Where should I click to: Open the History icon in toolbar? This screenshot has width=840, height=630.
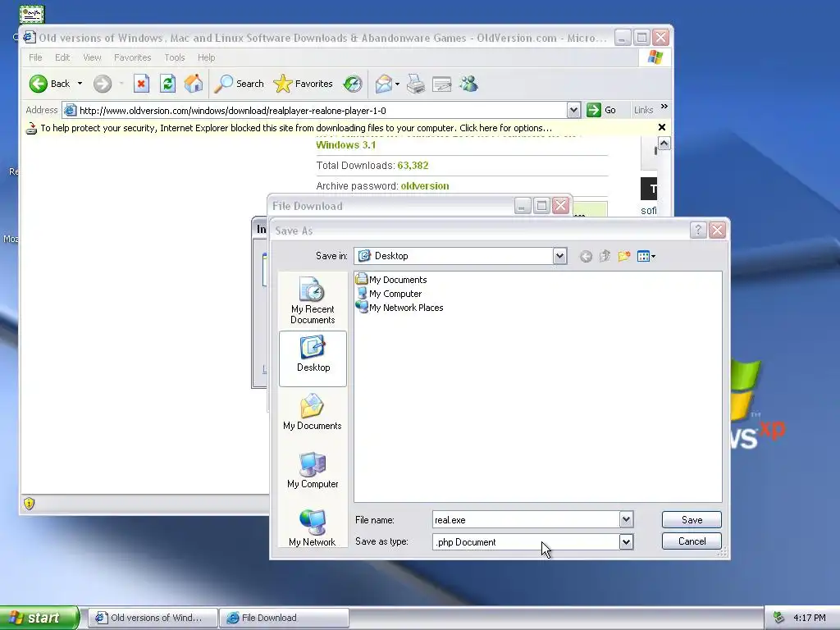coord(353,84)
